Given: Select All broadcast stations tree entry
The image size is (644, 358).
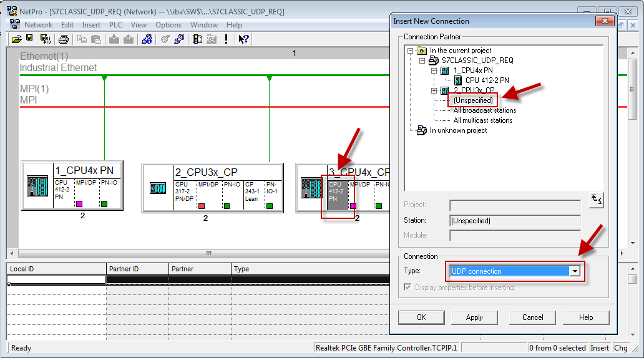Looking at the screenshot, I should (484, 110).
